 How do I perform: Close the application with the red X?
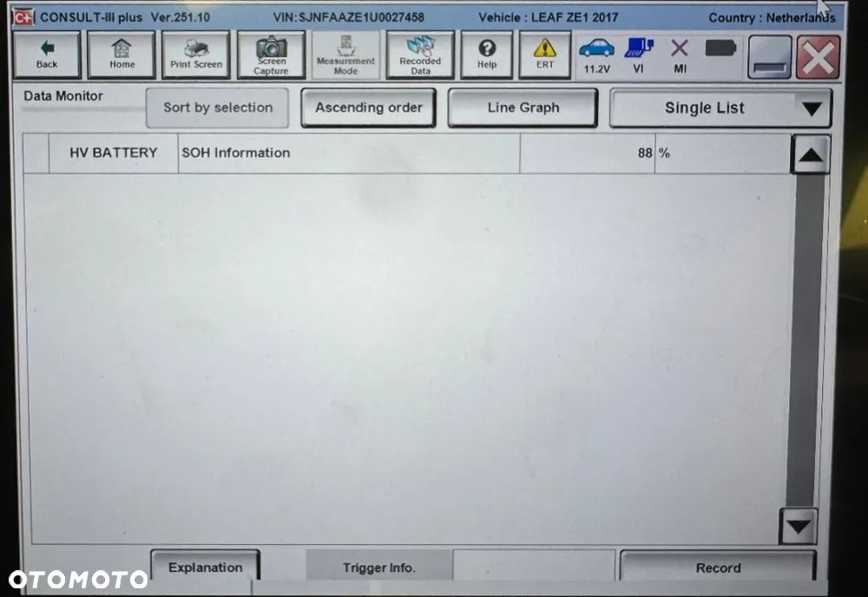pos(819,57)
